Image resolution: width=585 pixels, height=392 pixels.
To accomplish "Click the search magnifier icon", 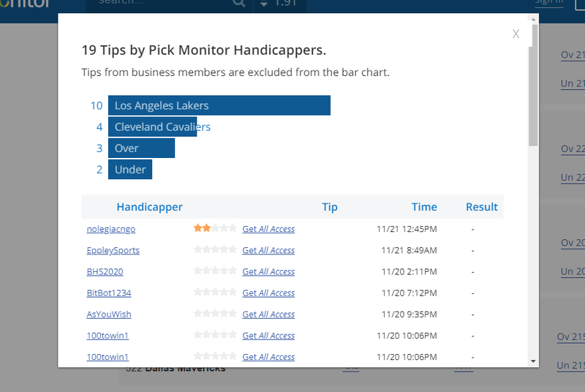I will pos(239,3).
